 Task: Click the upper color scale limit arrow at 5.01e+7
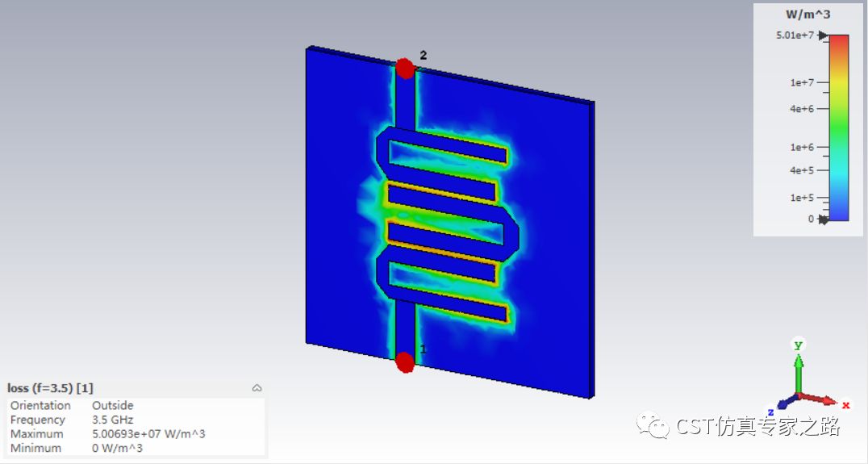(x=824, y=36)
